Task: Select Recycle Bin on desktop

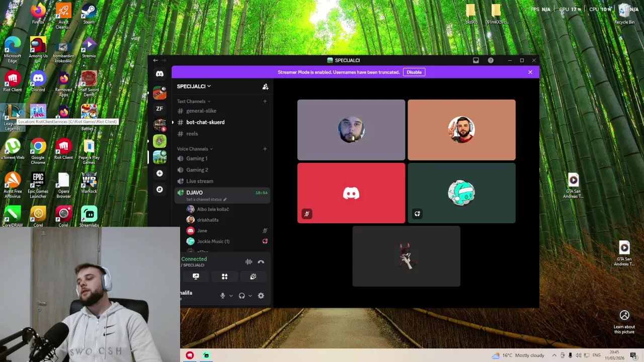Action: coord(624,14)
